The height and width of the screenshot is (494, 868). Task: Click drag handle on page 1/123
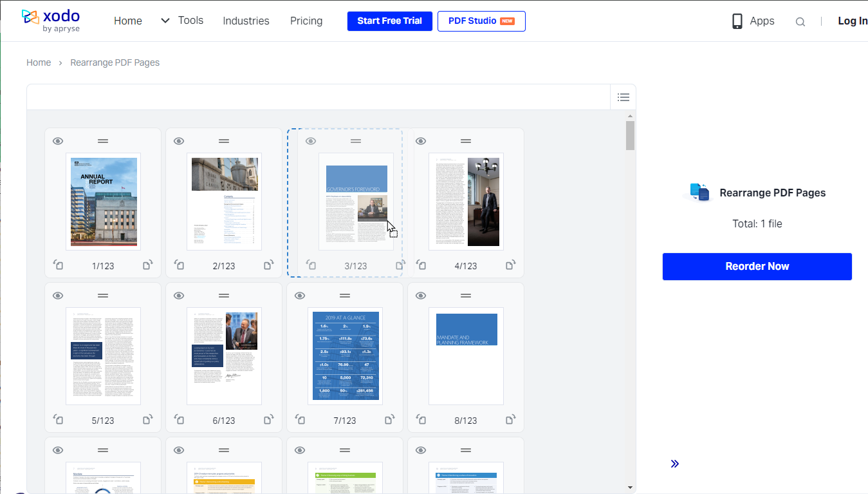pyautogui.click(x=103, y=141)
